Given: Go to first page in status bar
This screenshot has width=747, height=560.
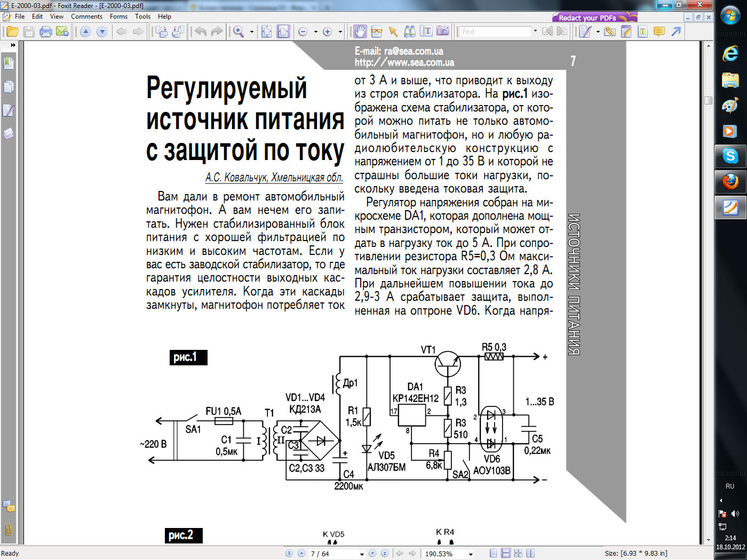Looking at the screenshot, I should pyautogui.click(x=289, y=554).
